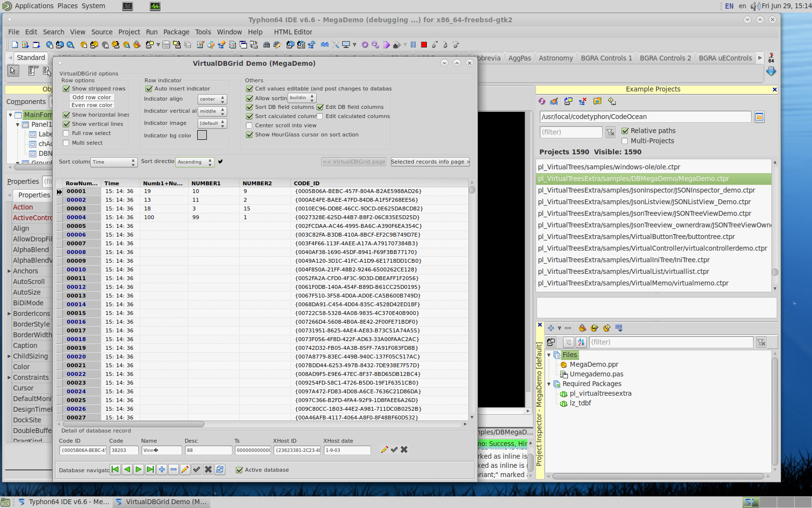Click the wrench and screwdriver tools icon
The image size is (812, 508).
(335, 45)
